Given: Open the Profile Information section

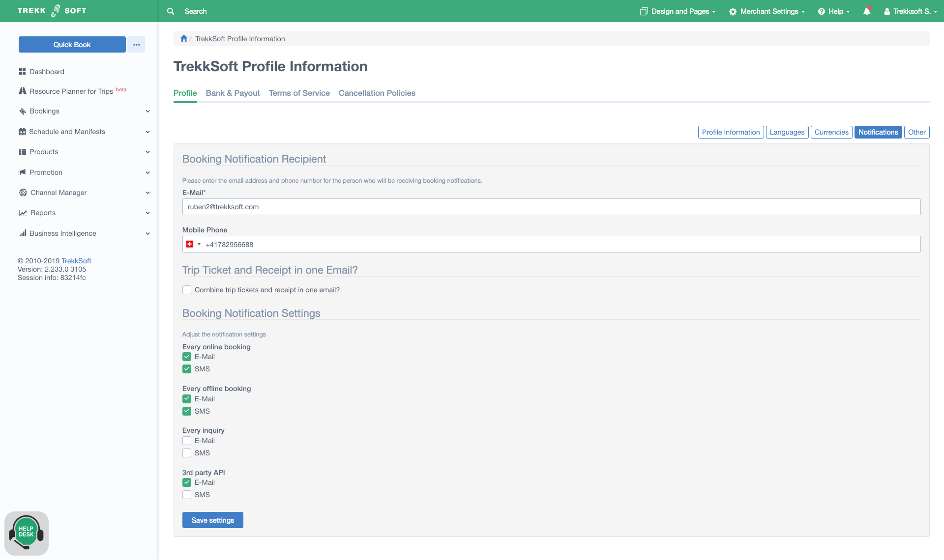Looking at the screenshot, I should (x=731, y=132).
